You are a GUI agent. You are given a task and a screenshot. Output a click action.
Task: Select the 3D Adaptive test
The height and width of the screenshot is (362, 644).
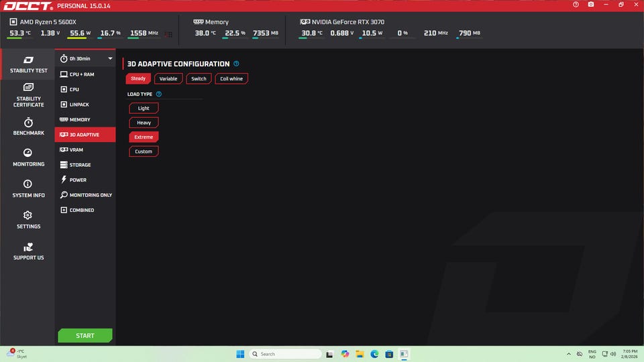85,135
